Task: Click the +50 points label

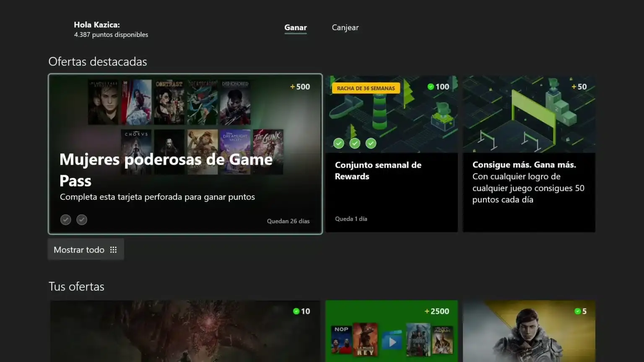Action: [579, 87]
